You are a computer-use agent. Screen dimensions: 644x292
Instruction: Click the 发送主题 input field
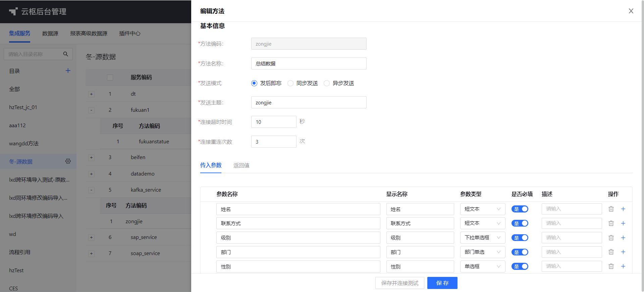[309, 102]
